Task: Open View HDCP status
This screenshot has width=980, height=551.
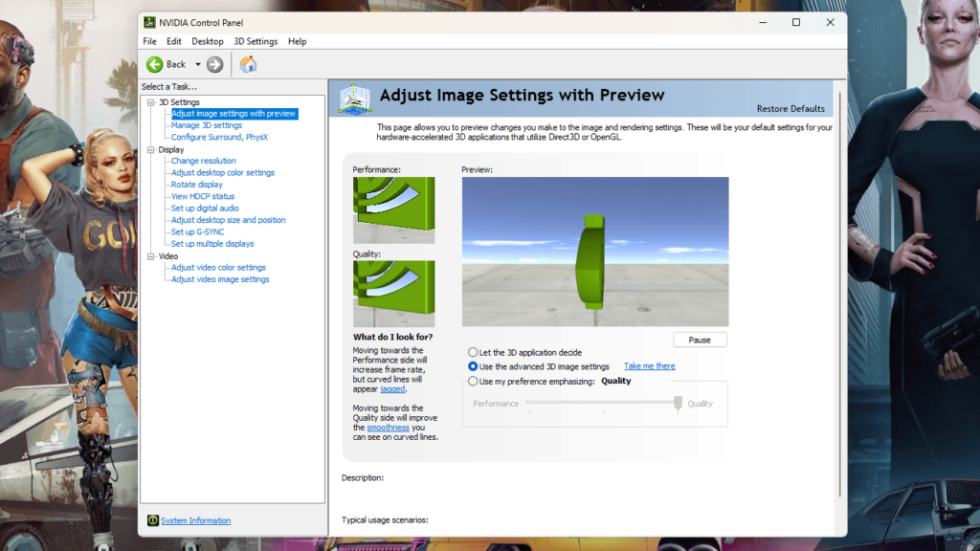Action: (203, 197)
